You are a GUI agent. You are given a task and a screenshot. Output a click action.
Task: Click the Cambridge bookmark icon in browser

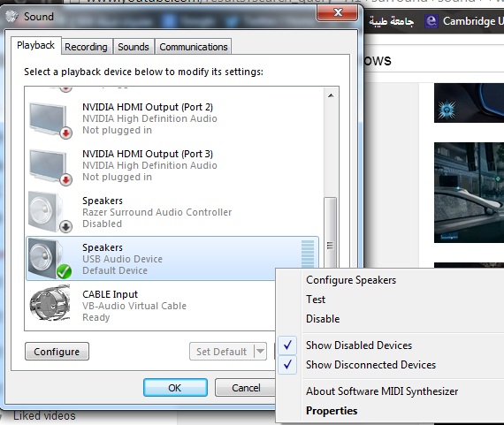tap(431, 21)
